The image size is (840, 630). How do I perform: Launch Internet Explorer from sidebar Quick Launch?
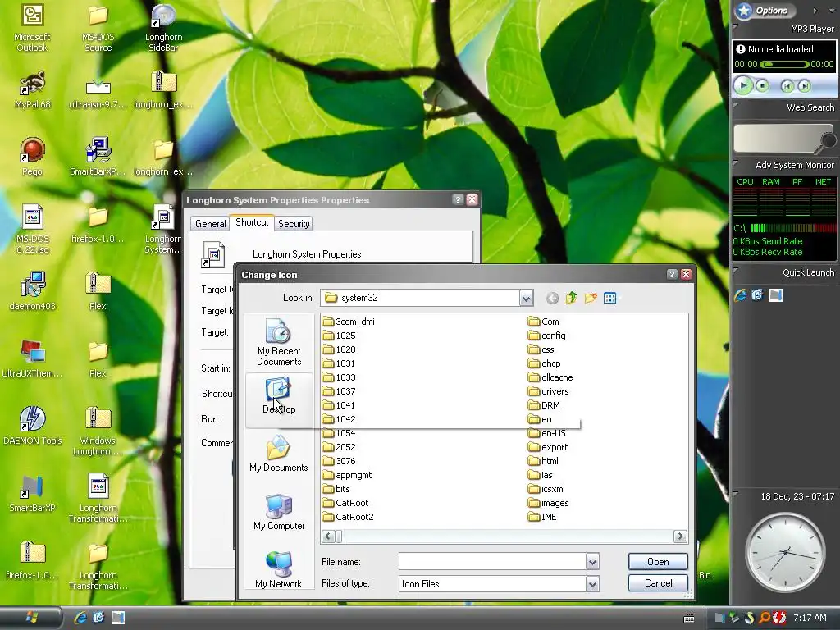(741, 295)
